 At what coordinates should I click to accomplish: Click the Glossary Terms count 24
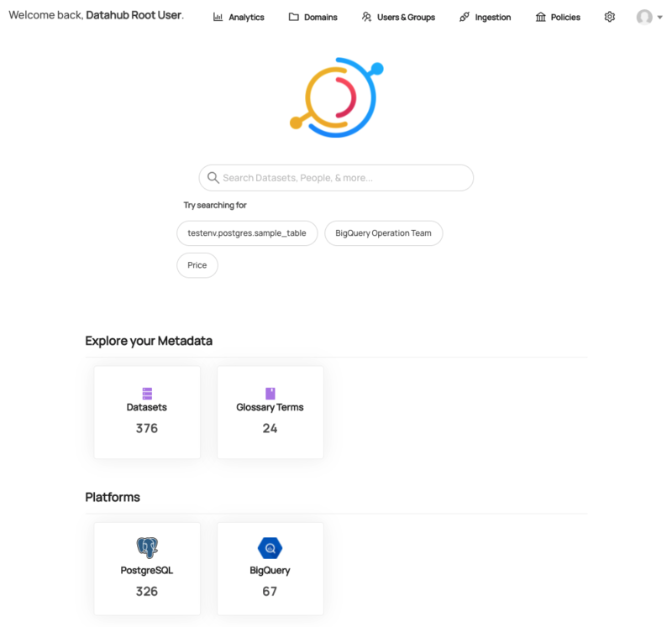[270, 428]
